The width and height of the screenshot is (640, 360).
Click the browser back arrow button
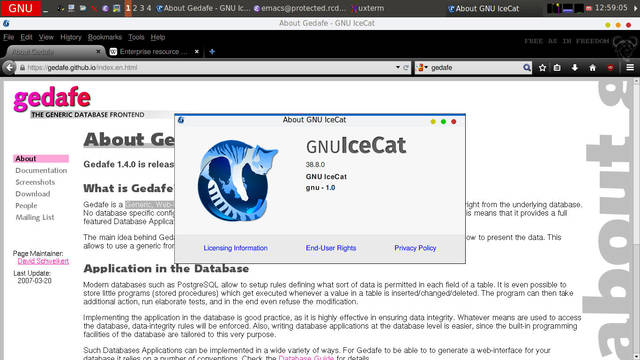pyautogui.click(x=9, y=67)
